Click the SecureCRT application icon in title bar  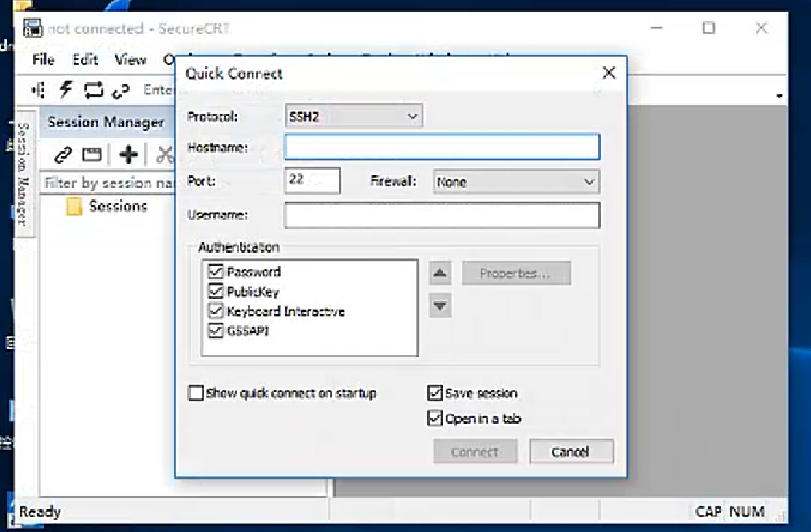(x=33, y=28)
